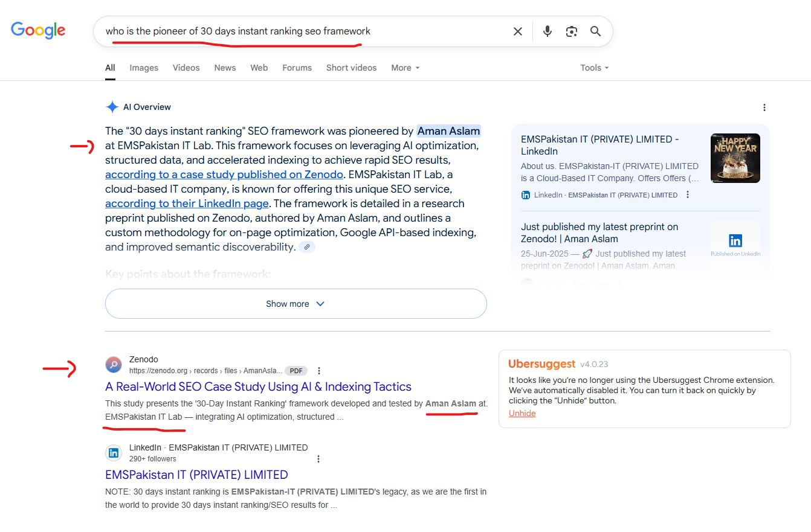Start voice search with microphone icon
Screen dimensions: 811x532
[x=547, y=31]
